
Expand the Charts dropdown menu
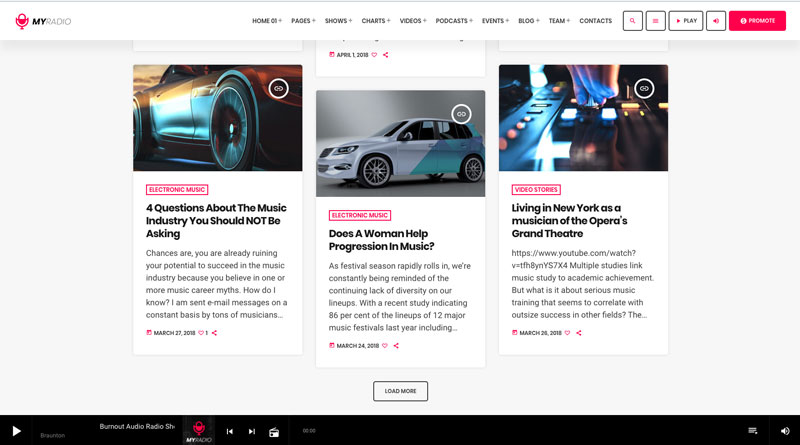click(376, 21)
